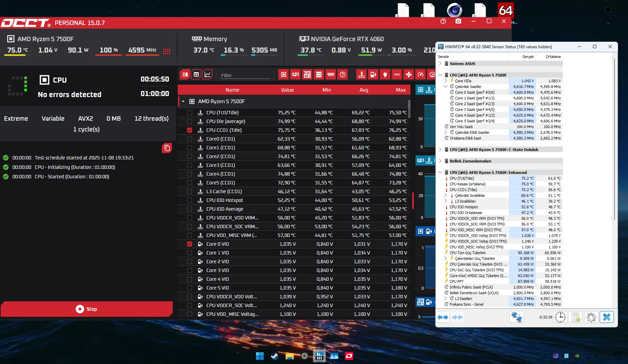Image resolution: width=628 pixels, height=364 pixels.
Task: Stop the running CPU test
Action: [87, 309]
